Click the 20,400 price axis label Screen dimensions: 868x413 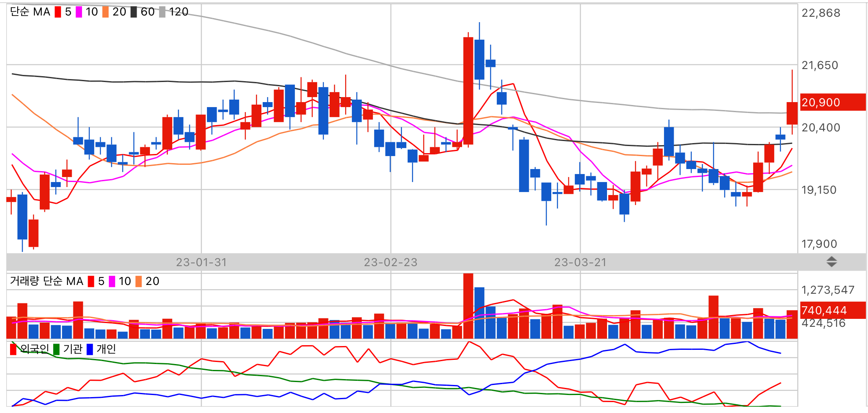(821, 128)
